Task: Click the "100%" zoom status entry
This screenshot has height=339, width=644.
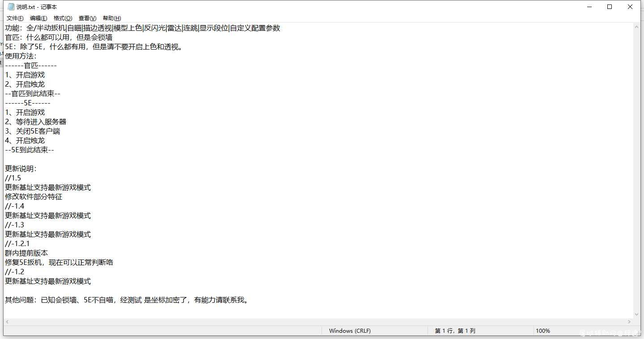Action: (542, 331)
